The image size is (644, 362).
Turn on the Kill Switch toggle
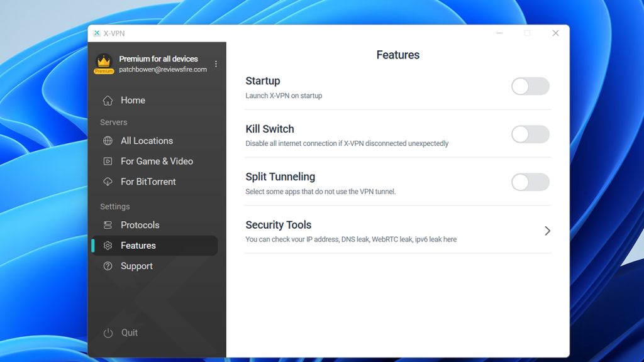[x=530, y=134]
